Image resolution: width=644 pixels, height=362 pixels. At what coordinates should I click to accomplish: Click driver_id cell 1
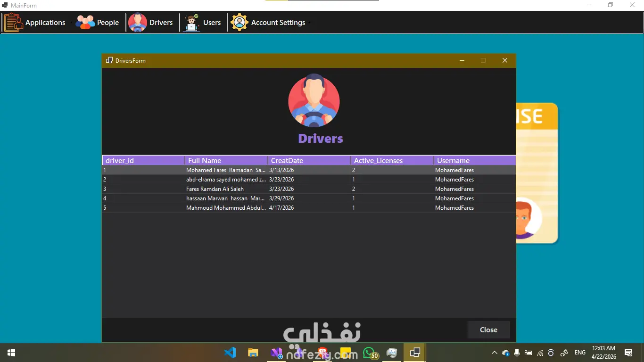(143, 170)
